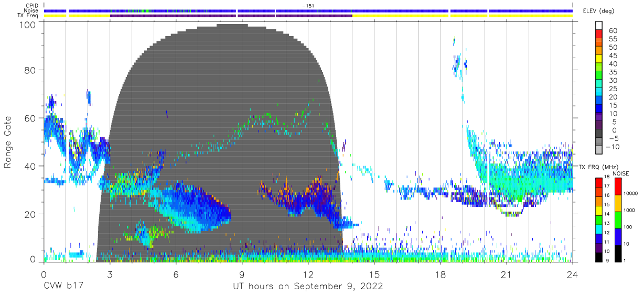Click the x-axis hour label '15'

(374, 274)
